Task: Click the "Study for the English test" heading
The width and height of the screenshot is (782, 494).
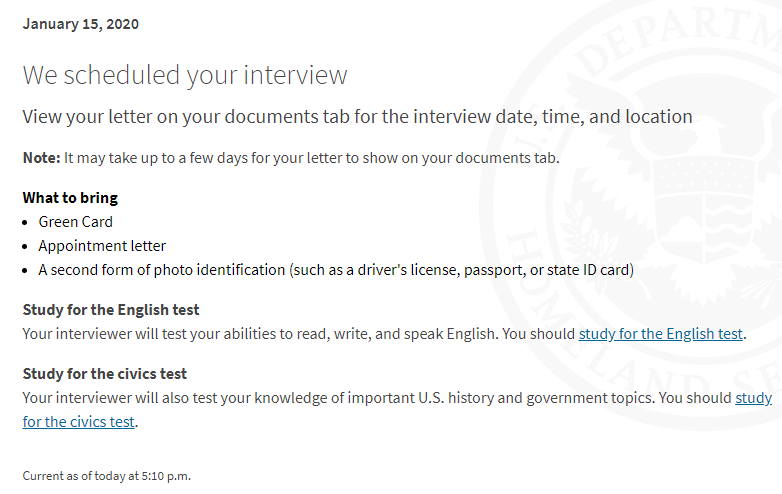Action: [111, 310]
